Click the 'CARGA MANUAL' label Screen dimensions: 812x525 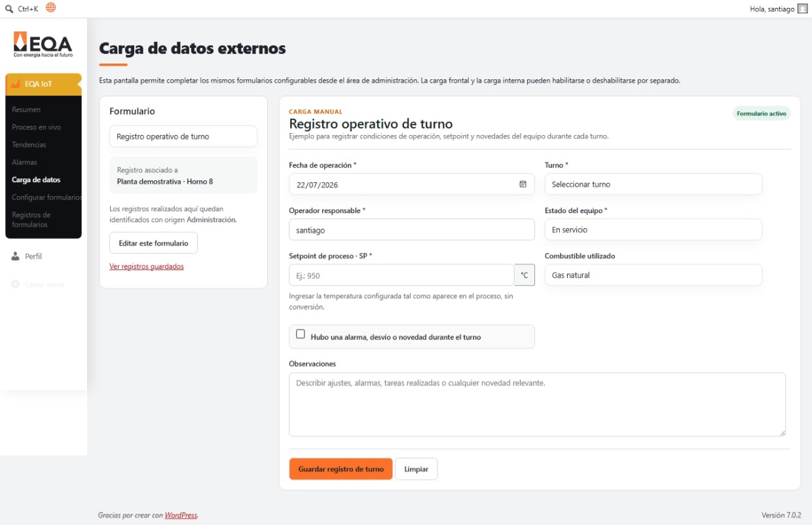(316, 111)
